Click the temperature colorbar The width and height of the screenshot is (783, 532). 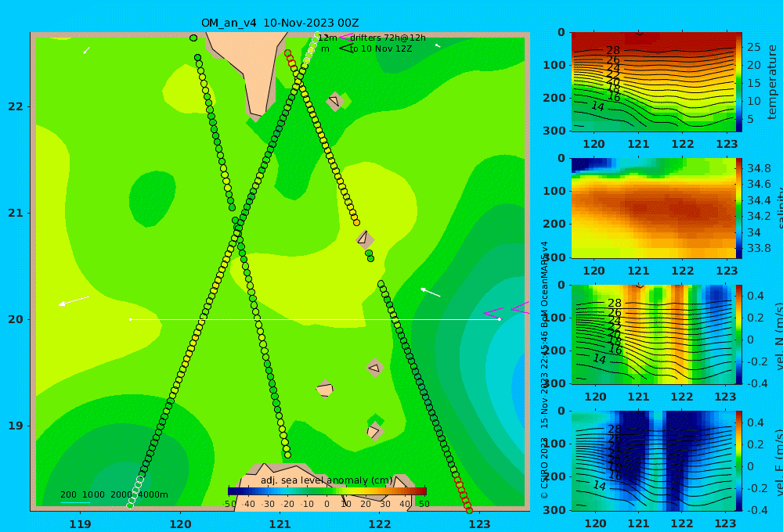pos(739,82)
